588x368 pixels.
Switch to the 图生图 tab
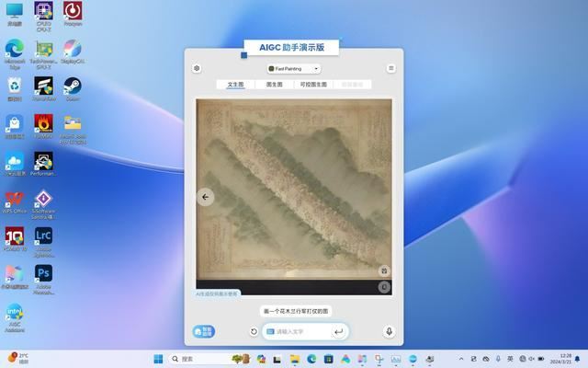coord(274,85)
